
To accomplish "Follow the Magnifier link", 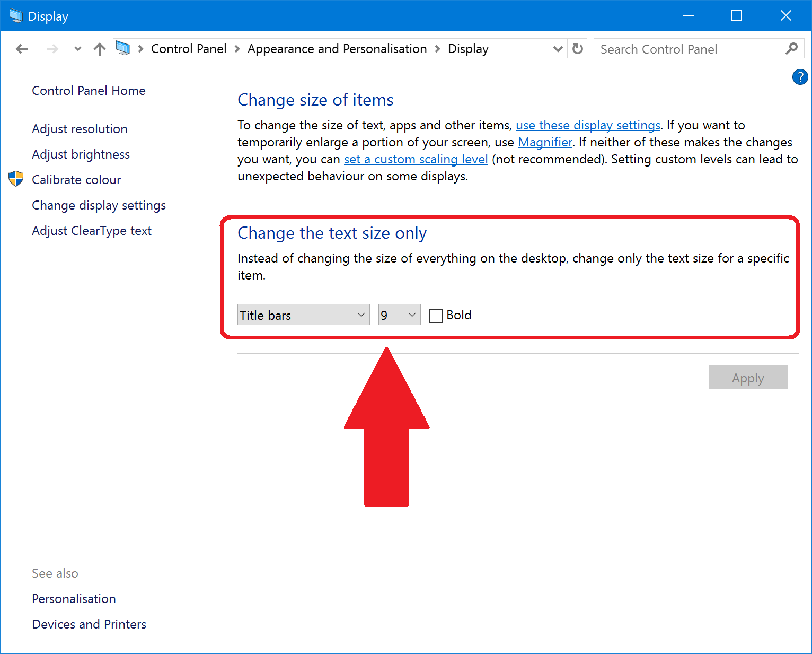I will click(x=545, y=142).
